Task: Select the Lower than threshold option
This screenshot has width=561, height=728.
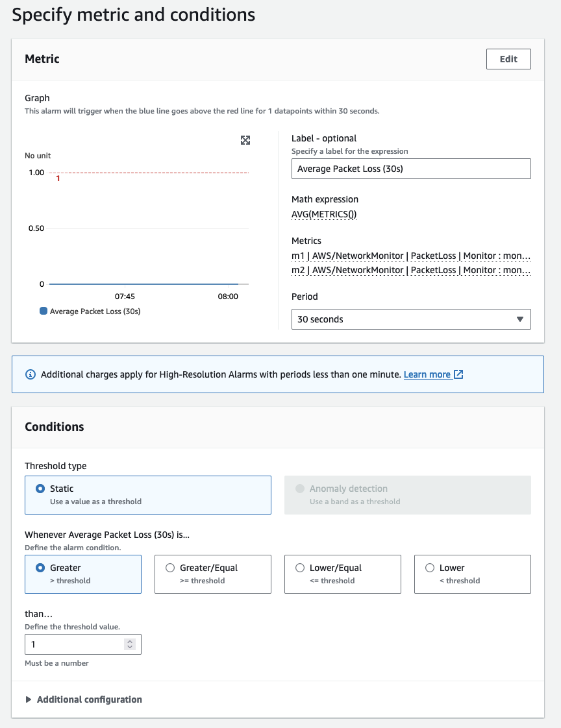Action: [x=430, y=568]
